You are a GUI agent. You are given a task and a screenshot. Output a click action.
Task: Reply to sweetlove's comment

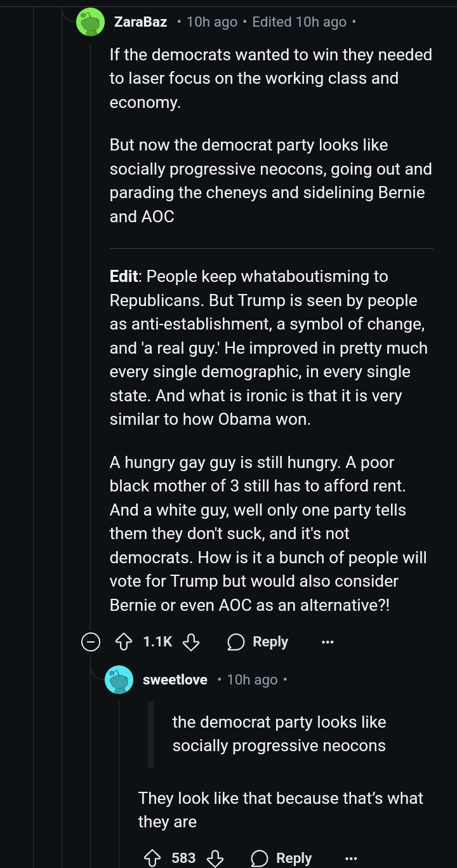[x=282, y=858]
